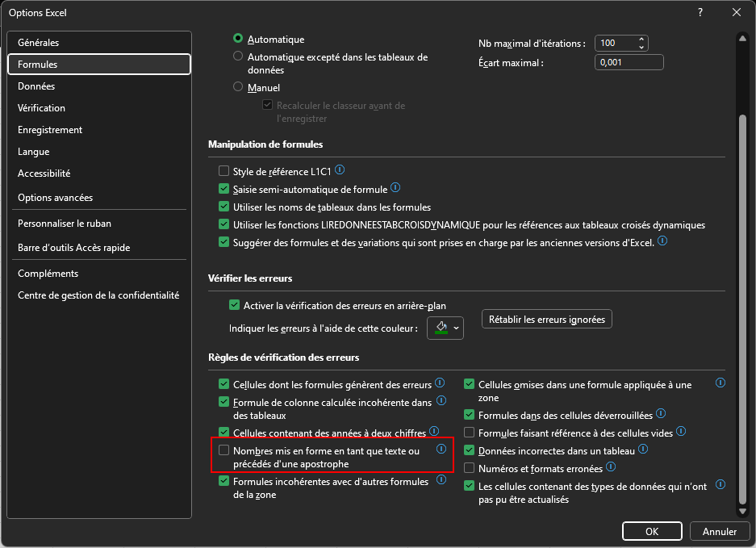Tick the Style de référence L1C1 checkbox

[x=224, y=171]
